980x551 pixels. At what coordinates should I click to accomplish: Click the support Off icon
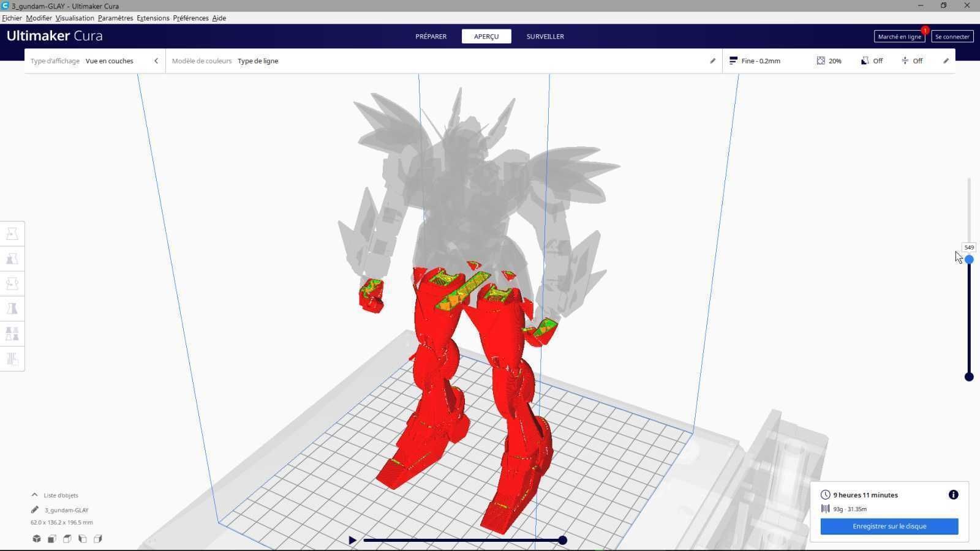865,61
